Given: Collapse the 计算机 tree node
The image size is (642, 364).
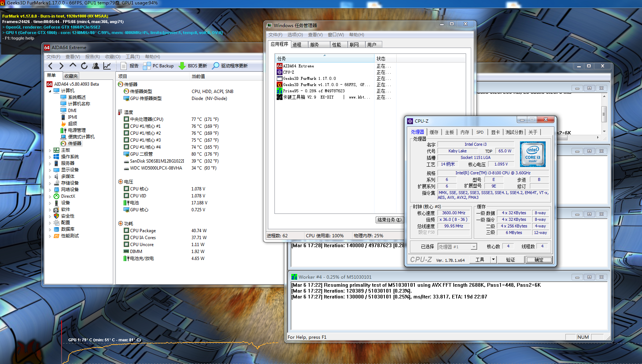Looking at the screenshot, I should click(x=50, y=91).
